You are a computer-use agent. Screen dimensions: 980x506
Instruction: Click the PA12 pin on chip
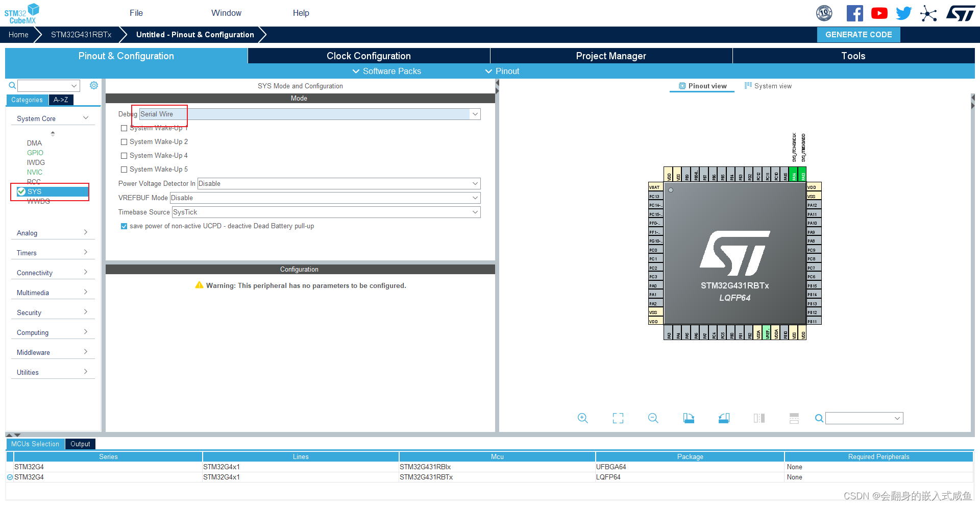pyautogui.click(x=814, y=205)
